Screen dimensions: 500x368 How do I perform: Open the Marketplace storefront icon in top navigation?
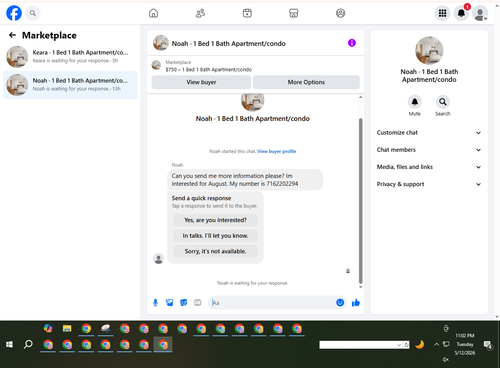coord(294,13)
